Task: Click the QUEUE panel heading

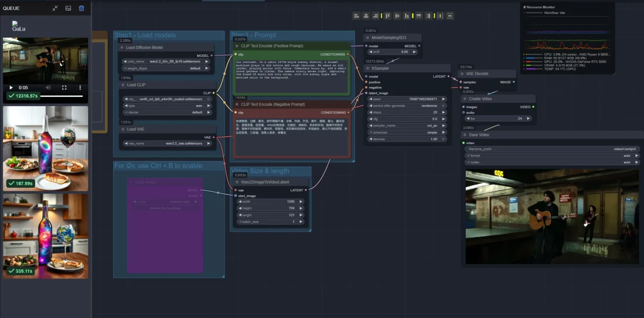Action: pyautogui.click(x=11, y=9)
